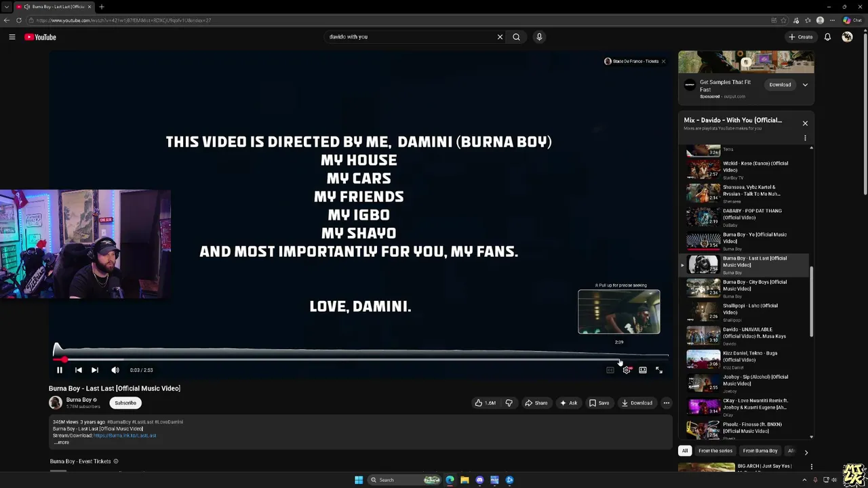
Task: Save video to a playlist
Action: click(x=599, y=403)
